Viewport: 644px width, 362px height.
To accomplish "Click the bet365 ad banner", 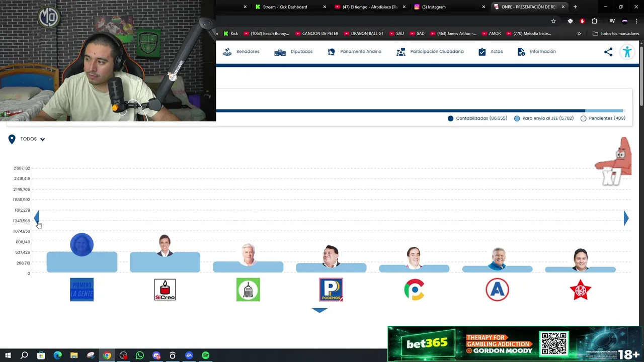I will click(x=515, y=344).
